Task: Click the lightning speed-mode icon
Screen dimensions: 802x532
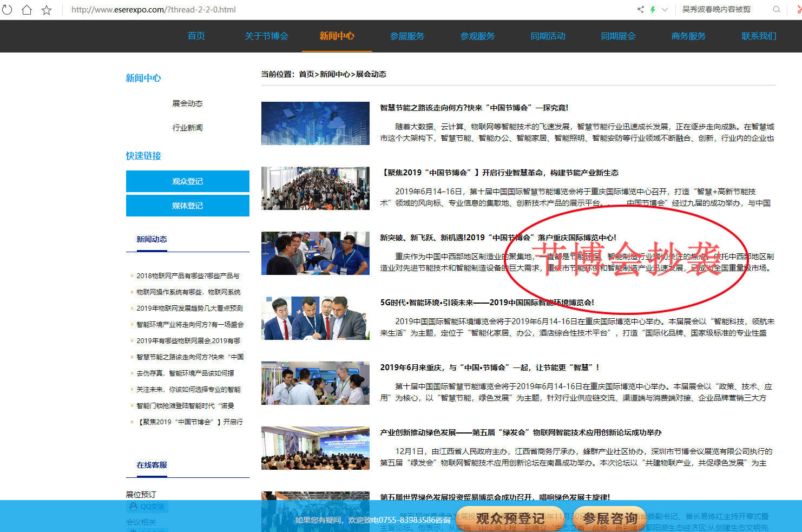Action: (653, 9)
